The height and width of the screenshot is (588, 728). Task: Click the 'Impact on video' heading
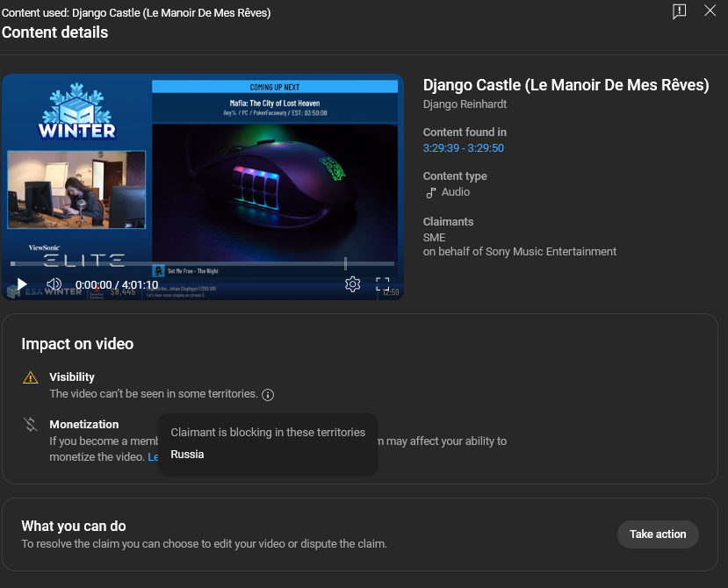pos(77,344)
